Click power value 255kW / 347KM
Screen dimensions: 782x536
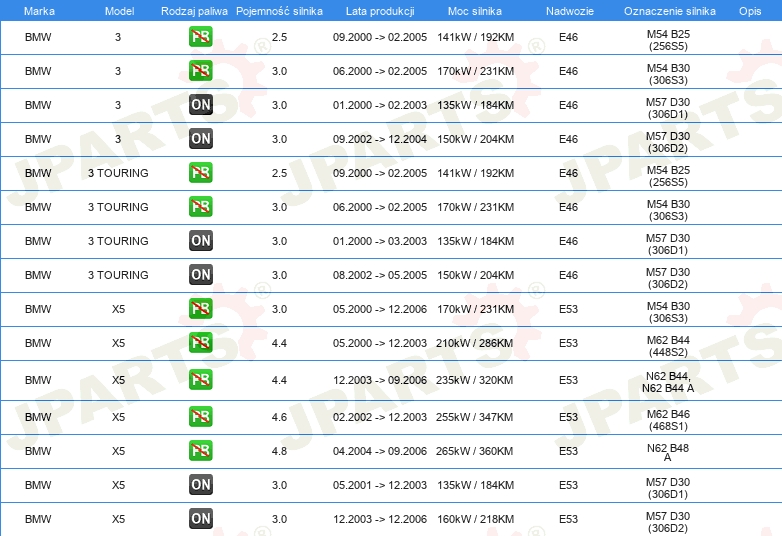[x=474, y=416]
